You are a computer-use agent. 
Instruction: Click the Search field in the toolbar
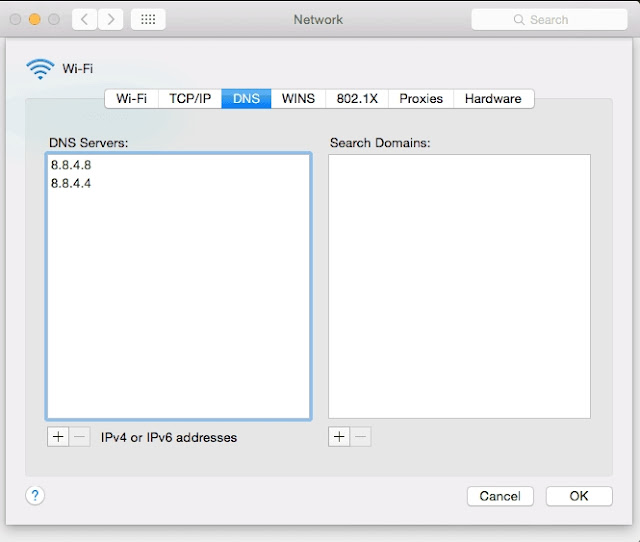click(549, 19)
